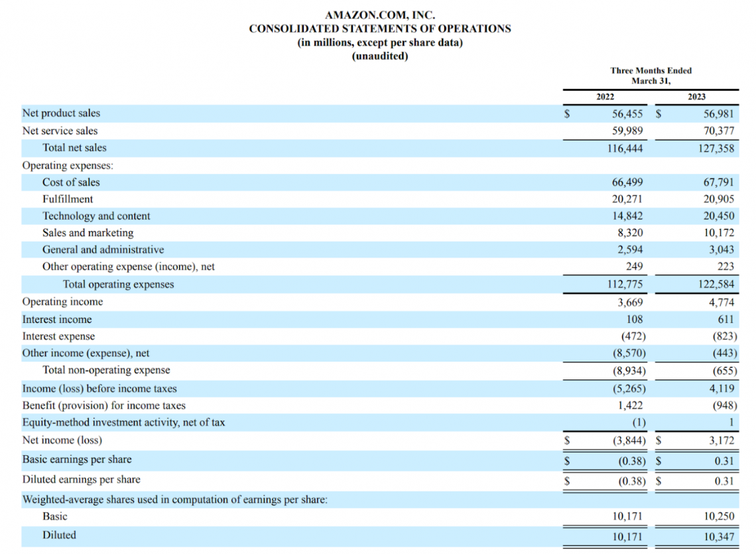
Task: Click "Other operating expense (income), net" label
Action: pos(129,267)
